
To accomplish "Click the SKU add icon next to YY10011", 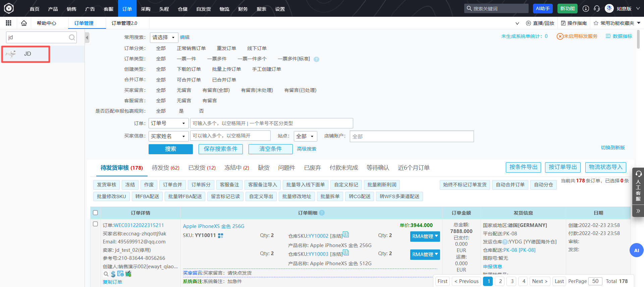I will 220,236.
